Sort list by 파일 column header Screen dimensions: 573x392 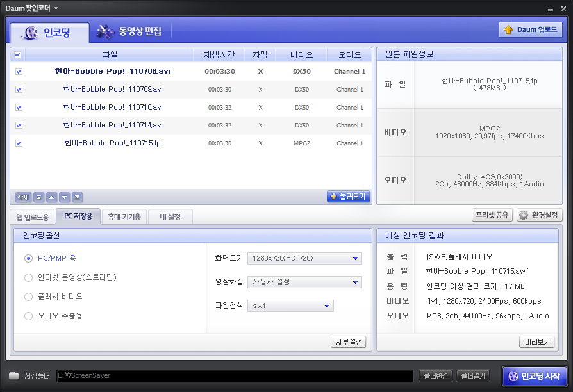click(x=110, y=55)
